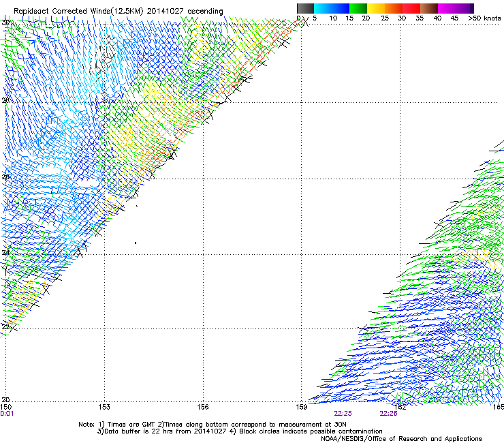Click the latitude axis label '28' at left
The width and height of the screenshot is (504, 443).
(5, 100)
